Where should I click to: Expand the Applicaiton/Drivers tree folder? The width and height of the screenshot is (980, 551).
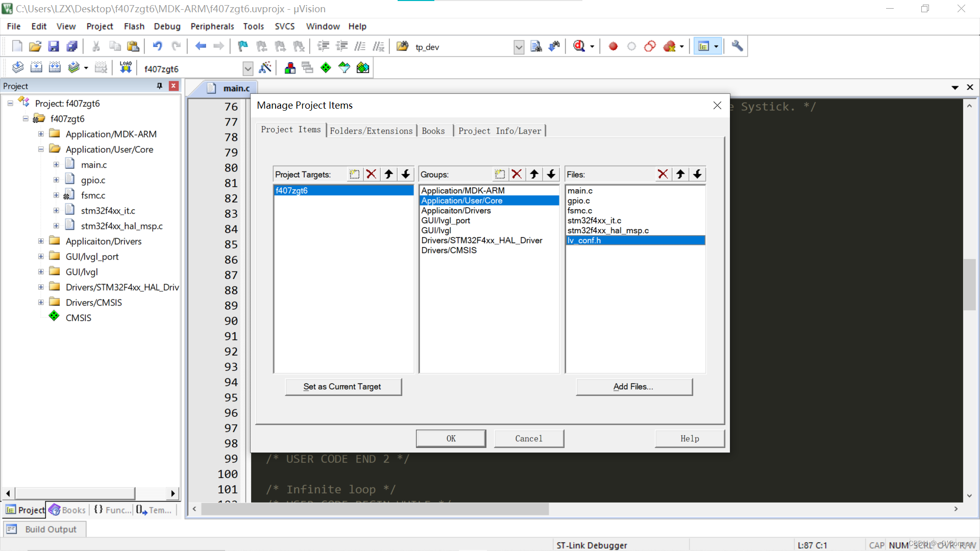click(x=41, y=241)
